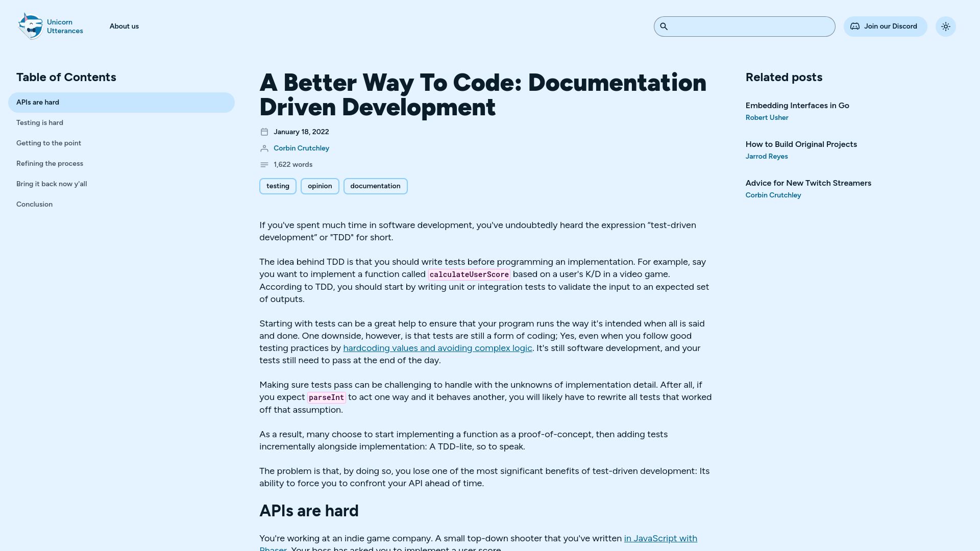
Task: Open related post Embedding Interfaces in Go
Action: (797, 106)
